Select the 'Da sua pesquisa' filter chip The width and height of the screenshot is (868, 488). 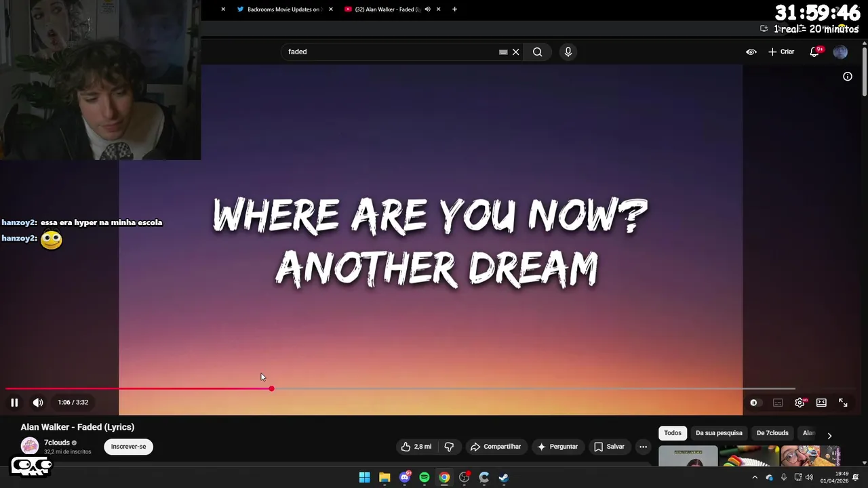(x=719, y=433)
